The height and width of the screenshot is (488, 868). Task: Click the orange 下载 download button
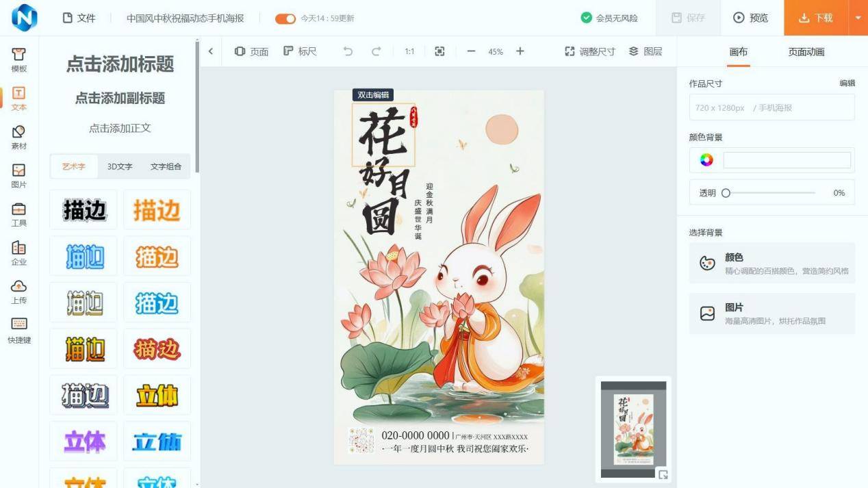pos(816,18)
